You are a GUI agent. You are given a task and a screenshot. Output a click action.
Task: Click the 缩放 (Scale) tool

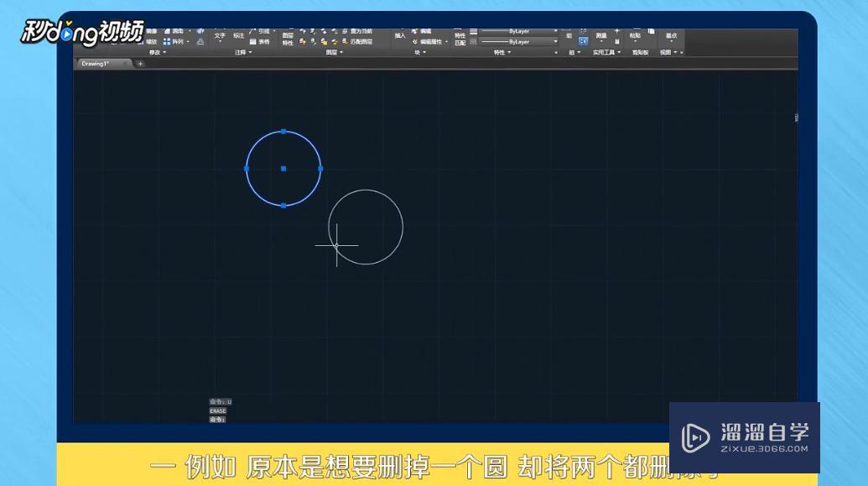(x=148, y=42)
